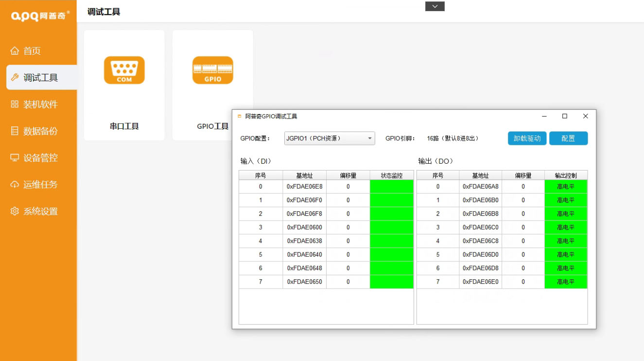The height and width of the screenshot is (361, 644).
Task: Click the cloud icon for maintenance tasks
Action: (x=15, y=185)
